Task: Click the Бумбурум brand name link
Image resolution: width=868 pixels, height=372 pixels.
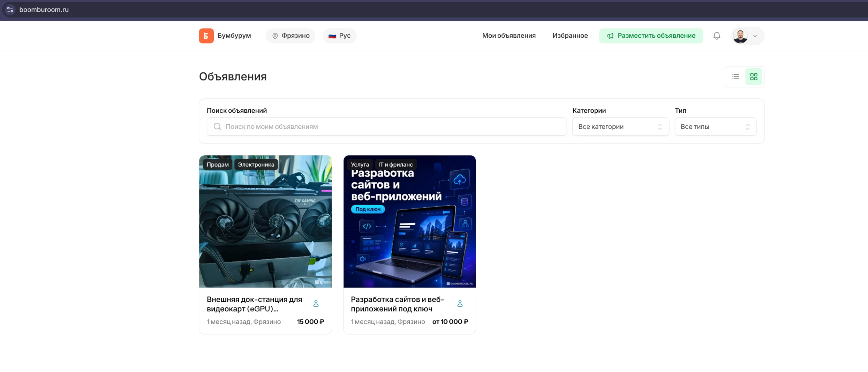Action: click(x=234, y=36)
